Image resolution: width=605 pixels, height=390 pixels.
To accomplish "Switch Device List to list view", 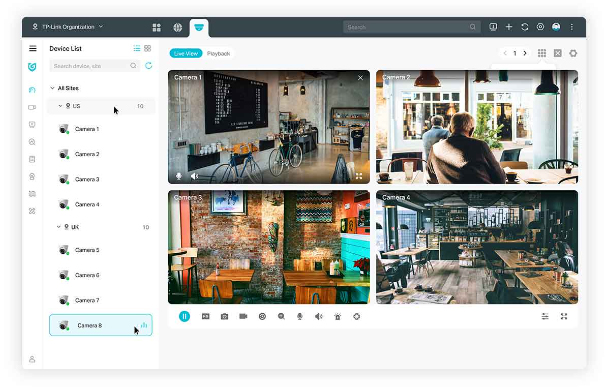I will click(137, 48).
